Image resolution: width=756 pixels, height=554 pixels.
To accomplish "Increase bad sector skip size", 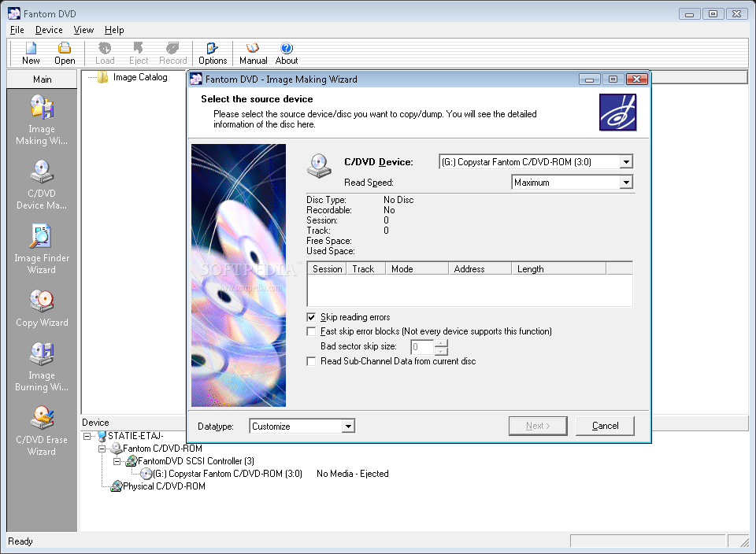I will 441,343.
